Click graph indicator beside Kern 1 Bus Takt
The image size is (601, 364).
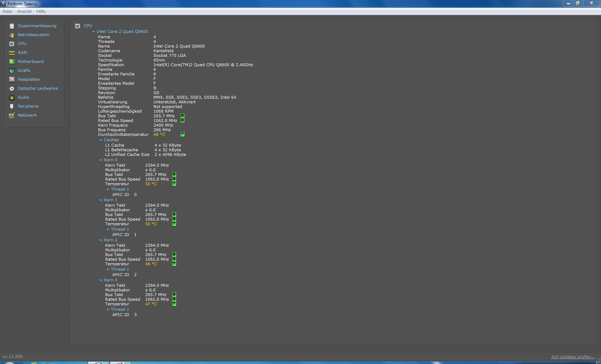(174, 215)
